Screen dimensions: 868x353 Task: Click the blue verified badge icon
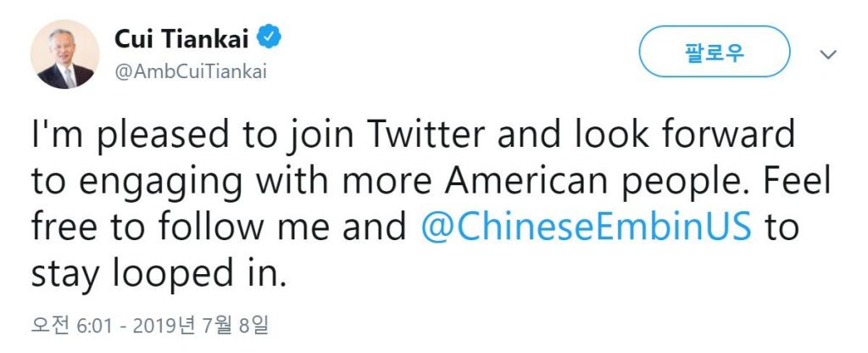click(x=270, y=37)
